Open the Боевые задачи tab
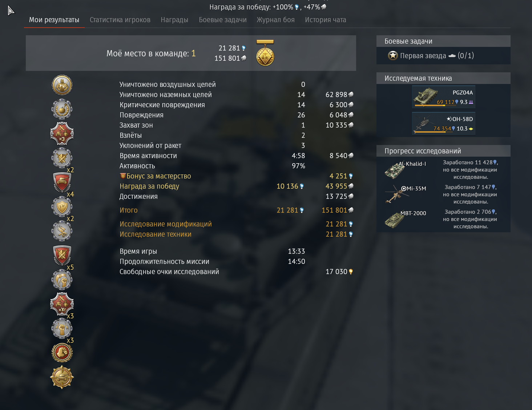This screenshot has height=410, width=532. tap(223, 20)
